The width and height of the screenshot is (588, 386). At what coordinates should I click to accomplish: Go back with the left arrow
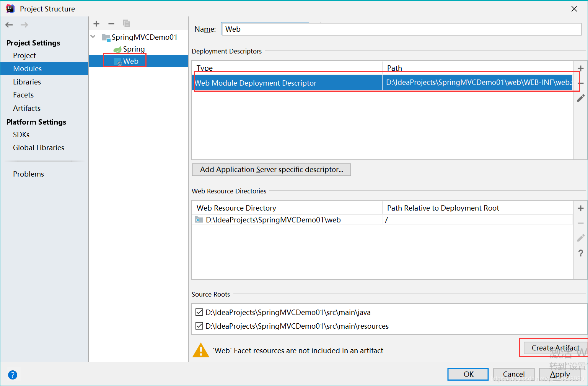click(9, 25)
